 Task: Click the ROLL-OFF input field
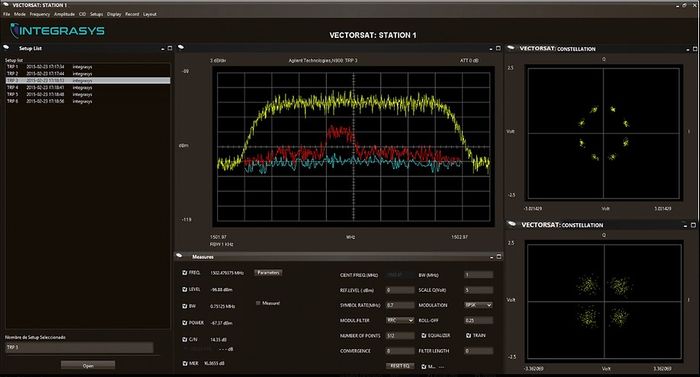click(479, 320)
